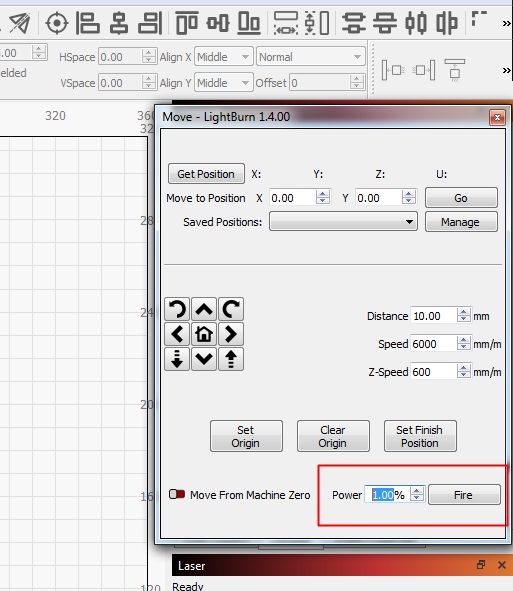This screenshot has width=513, height=591.
Task: Click the Speed stepper arrows
Action: [464, 343]
